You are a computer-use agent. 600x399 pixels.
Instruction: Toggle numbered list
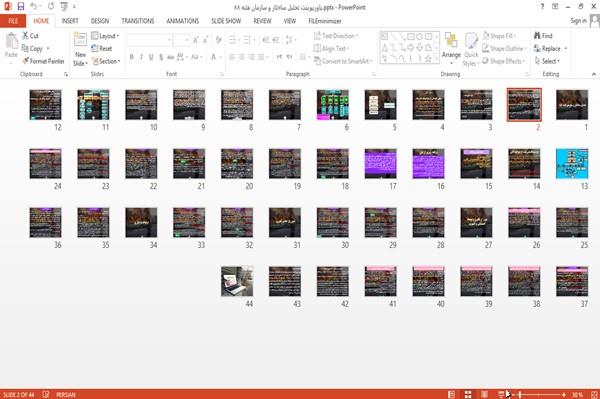point(248,40)
